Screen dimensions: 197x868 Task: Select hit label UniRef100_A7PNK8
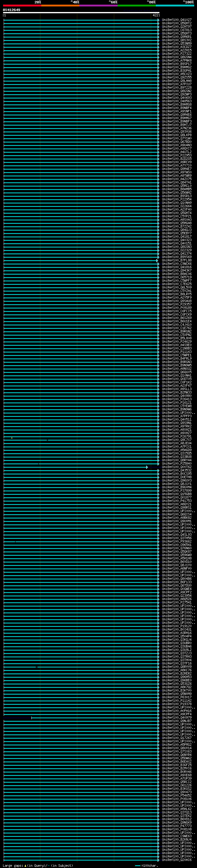pyautogui.click(x=177, y=60)
